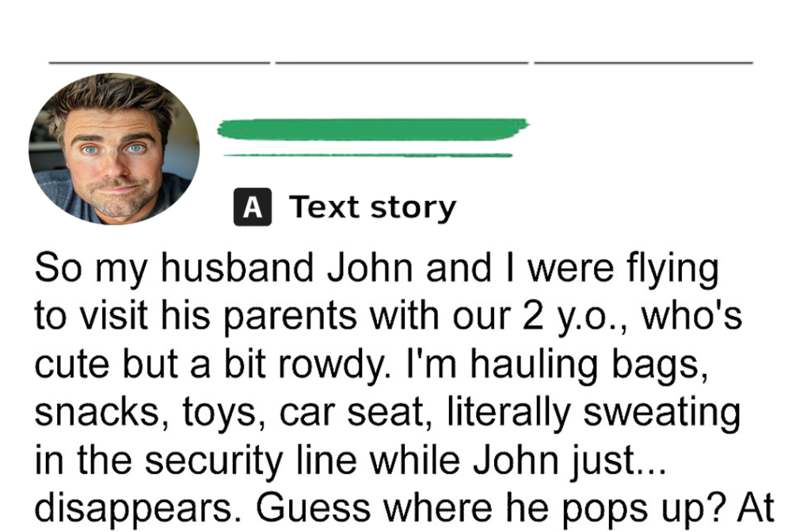
Task: Click the line starting 'cute but a bit rowdy'
Action: 371,365
